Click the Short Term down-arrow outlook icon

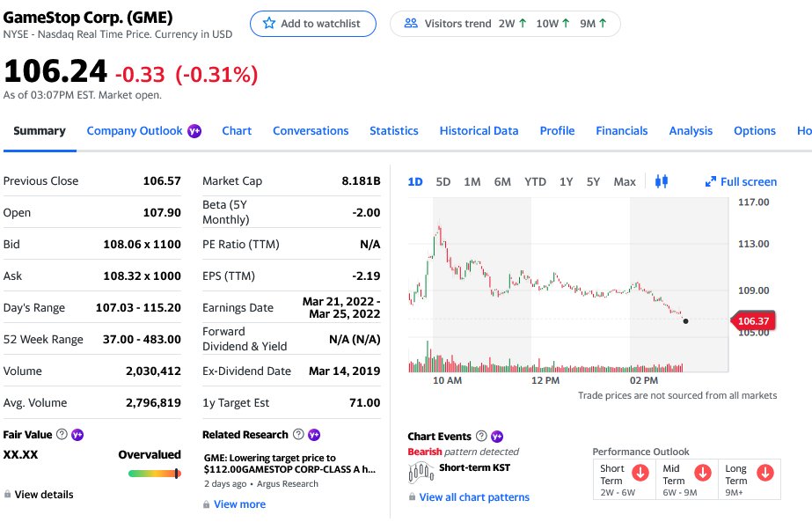(640, 472)
